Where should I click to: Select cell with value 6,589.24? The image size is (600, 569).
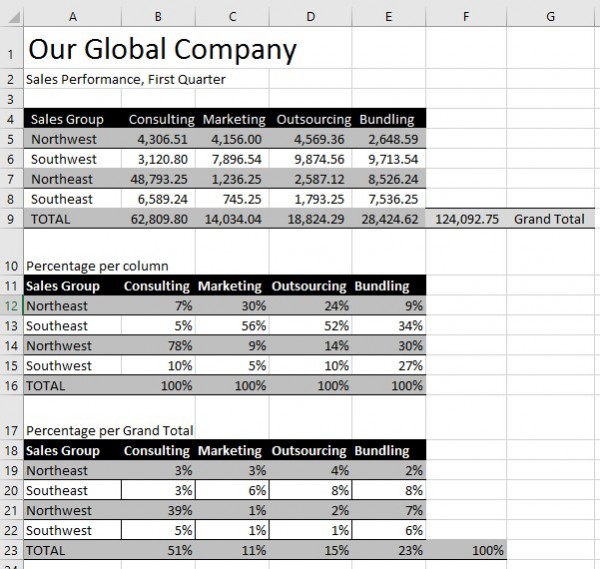(158, 199)
